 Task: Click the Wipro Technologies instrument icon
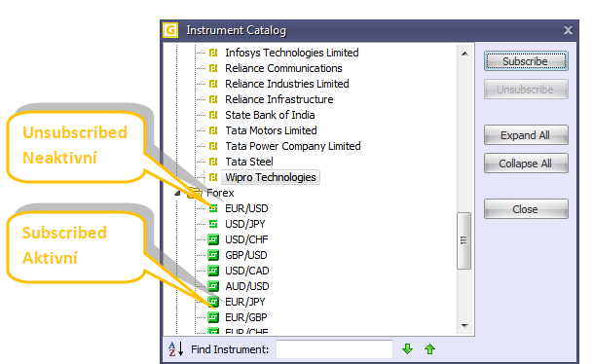(213, 177)
